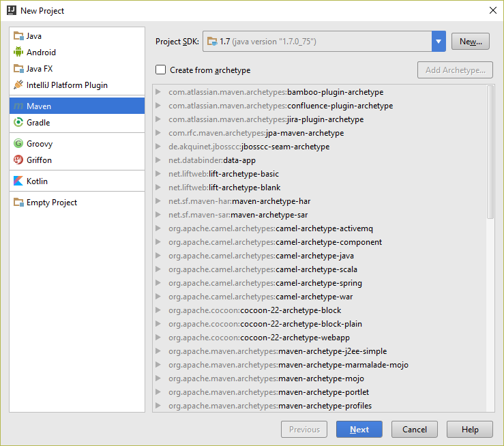The image size is (504, 446).
Task: Expand the maven-archetype-mojo row
Action: 158,378
